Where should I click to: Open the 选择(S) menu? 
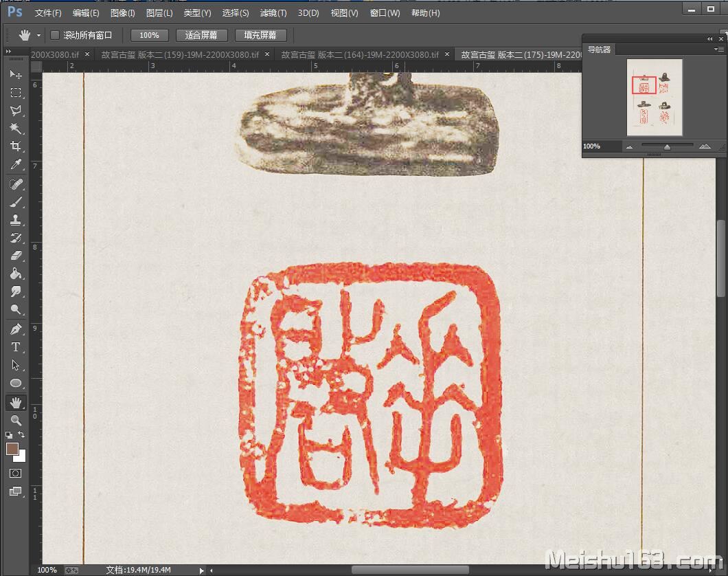tap(236, 13)
